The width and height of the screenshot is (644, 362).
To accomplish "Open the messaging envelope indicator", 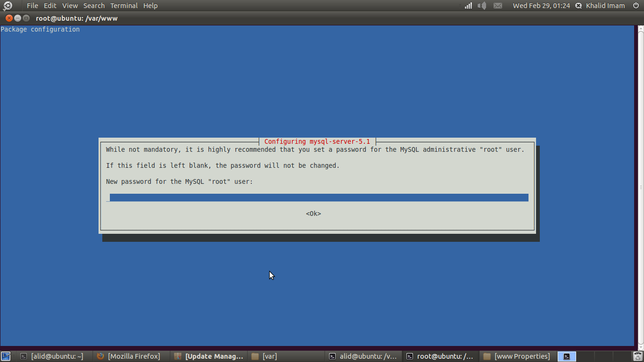I will [x=497, y=6].
